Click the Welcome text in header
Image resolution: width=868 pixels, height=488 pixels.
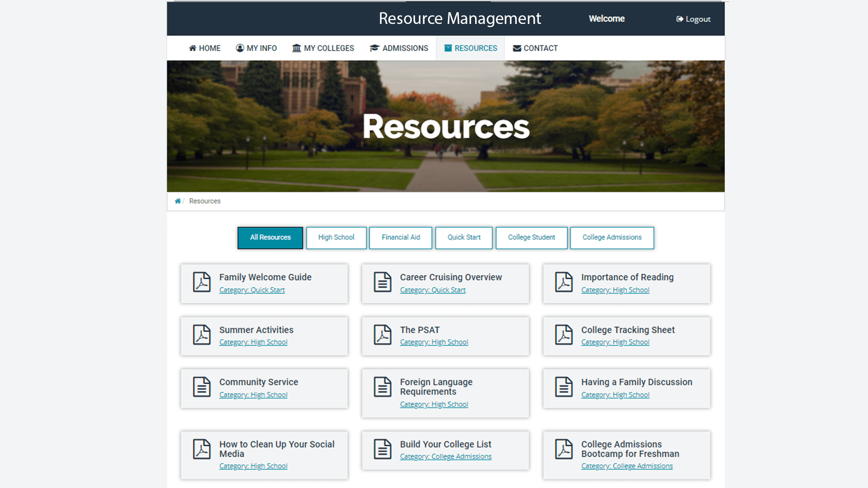tap(607, 19)
